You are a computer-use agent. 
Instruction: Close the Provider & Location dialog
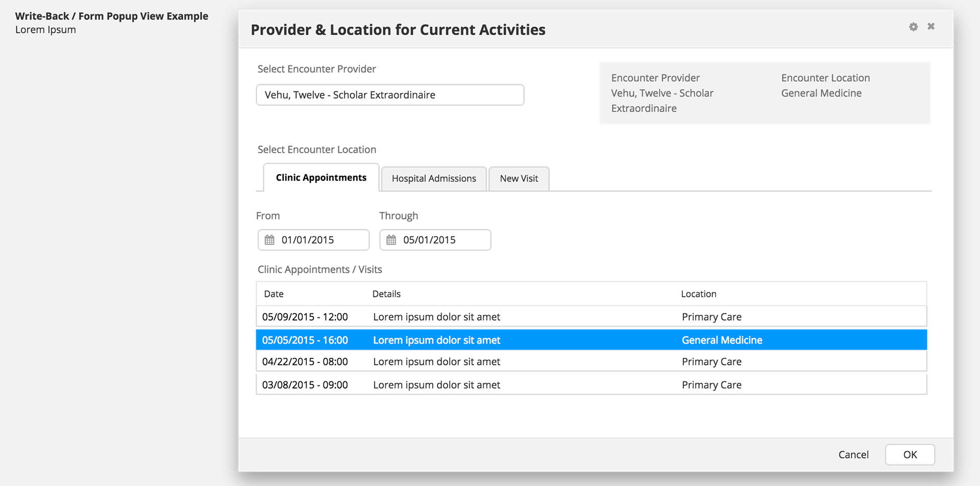931,26
